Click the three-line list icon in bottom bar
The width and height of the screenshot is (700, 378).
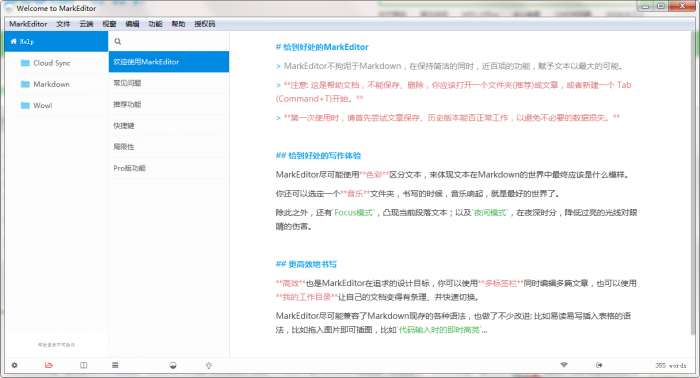pyautogui.click(x=115, y=365)
